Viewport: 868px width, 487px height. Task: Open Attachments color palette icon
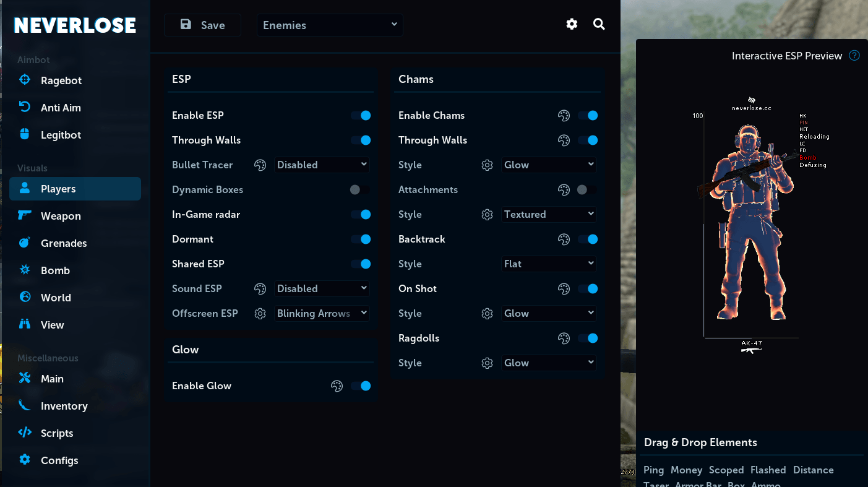coord(564,190)
